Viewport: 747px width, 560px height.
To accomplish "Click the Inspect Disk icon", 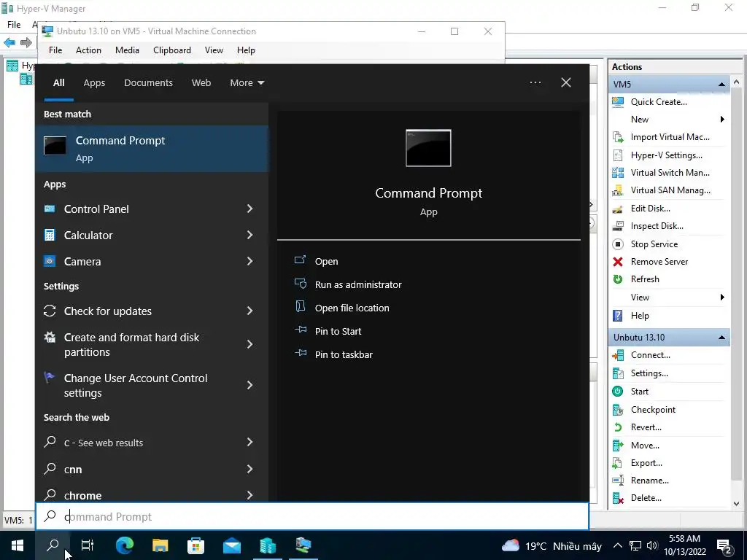I will point(618,226).
